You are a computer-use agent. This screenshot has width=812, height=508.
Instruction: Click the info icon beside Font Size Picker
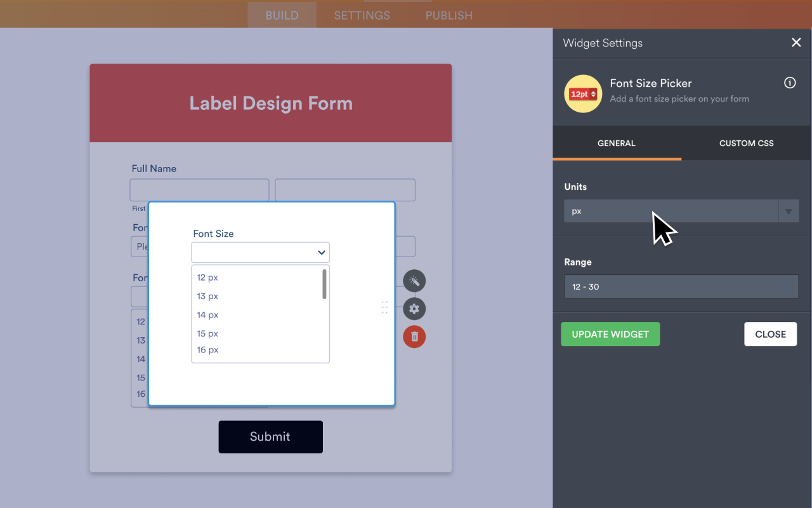pos(789,83)
